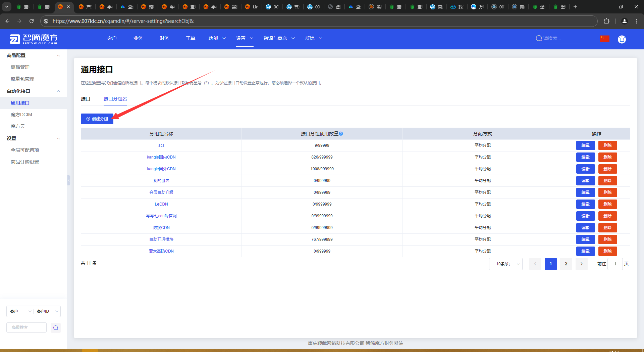Open the 客户 top menu
644x352 pixels.
(x=112, y=38)
